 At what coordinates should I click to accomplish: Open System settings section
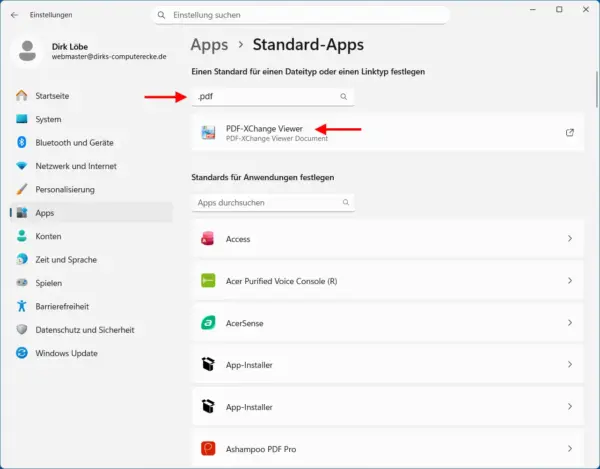coord(92,119)
